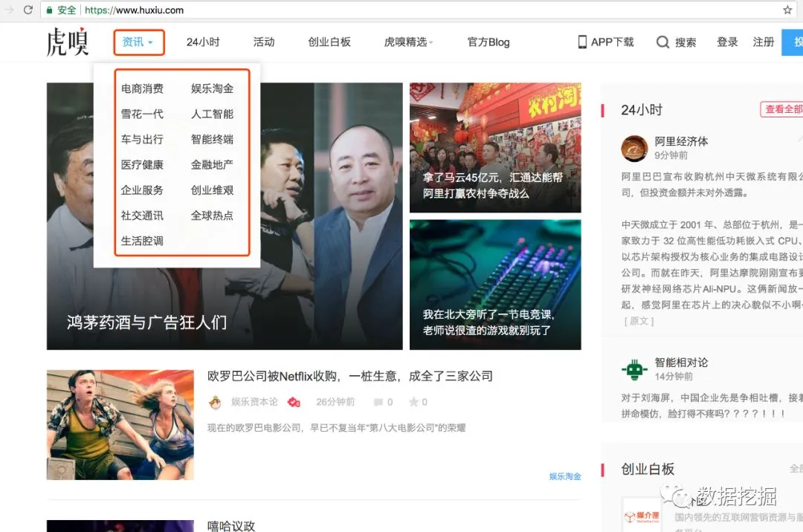The width and height of the screenshot is (803, 532).
Task: Click the 阿里经济体 avatar icon
Action: [634, 149]
